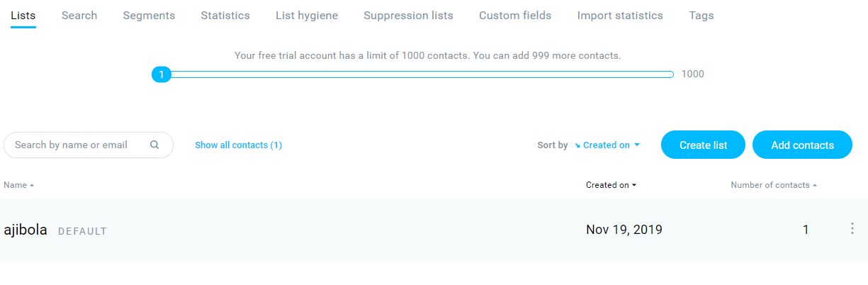
Task: Click the Add contacts button
Action: (802, 145)
